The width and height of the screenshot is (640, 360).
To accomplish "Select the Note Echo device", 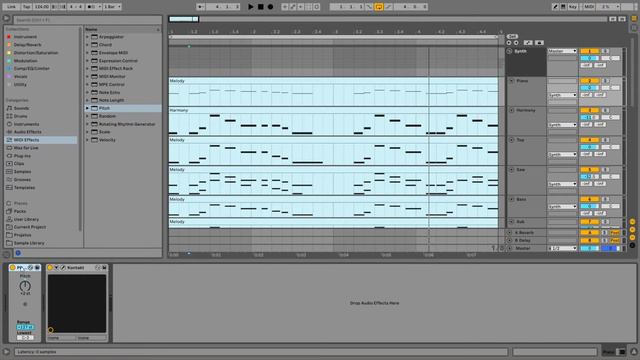I will click(109, 92).
